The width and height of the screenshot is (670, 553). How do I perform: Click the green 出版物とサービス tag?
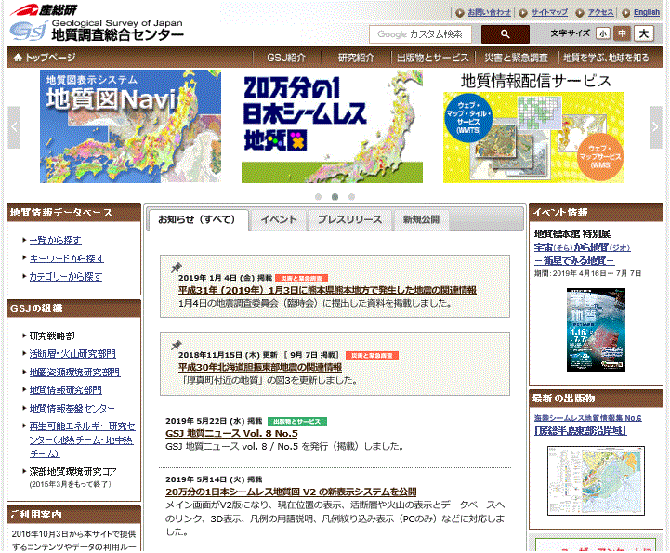coord(297,422)
